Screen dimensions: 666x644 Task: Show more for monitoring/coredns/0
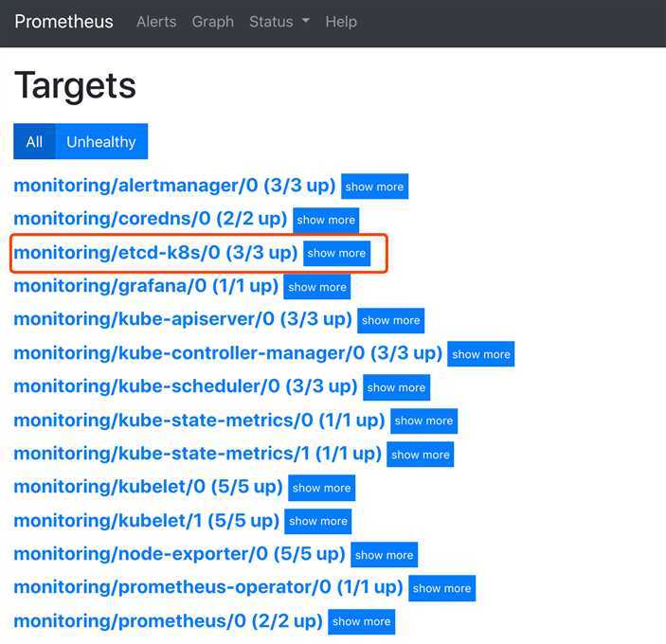[326, 220]
